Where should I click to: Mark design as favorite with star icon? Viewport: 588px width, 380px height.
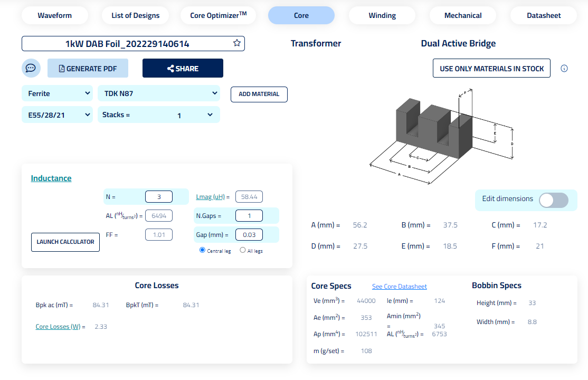[x=236, y=43]
